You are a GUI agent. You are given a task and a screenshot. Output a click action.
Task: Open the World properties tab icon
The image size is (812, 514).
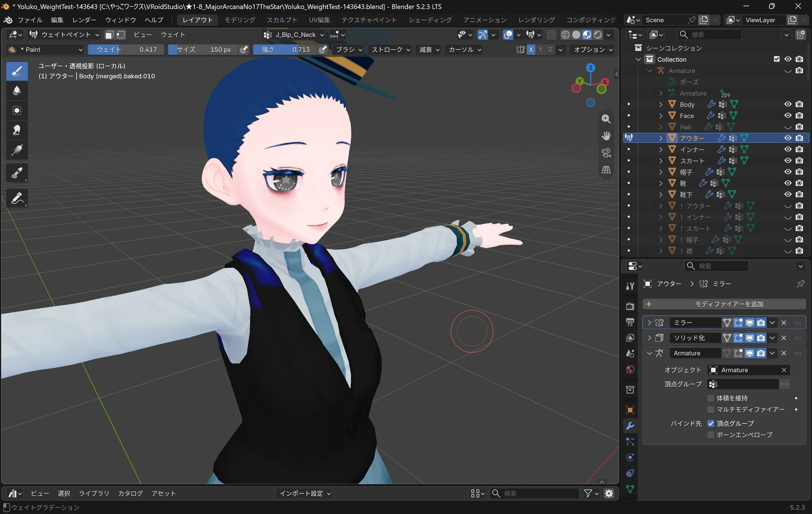630,369
